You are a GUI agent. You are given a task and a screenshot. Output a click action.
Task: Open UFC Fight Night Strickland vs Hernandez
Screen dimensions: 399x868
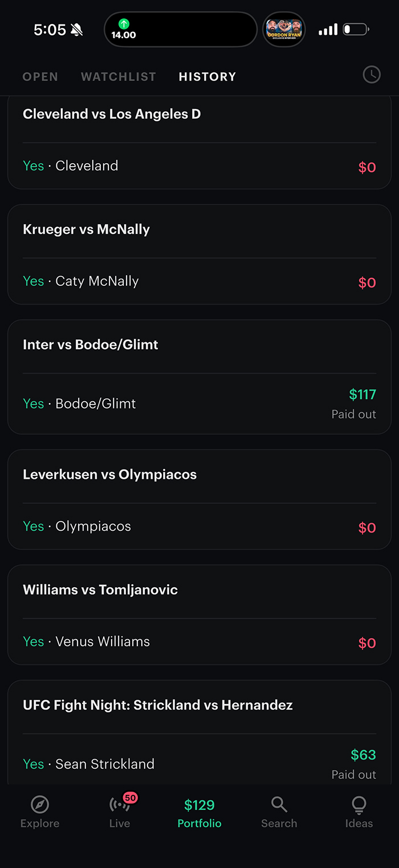pos(199,730)
